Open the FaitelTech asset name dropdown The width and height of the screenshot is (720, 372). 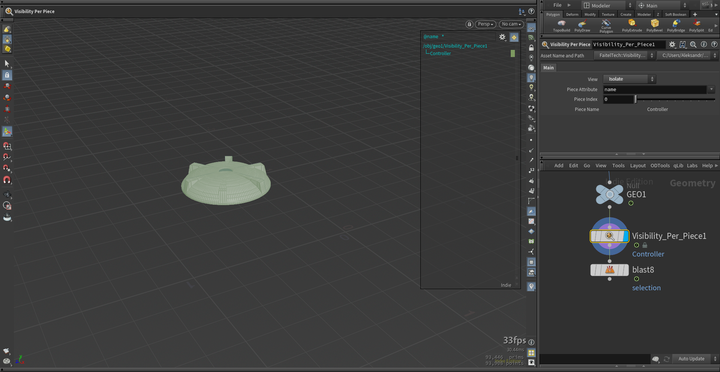(624, 56)
